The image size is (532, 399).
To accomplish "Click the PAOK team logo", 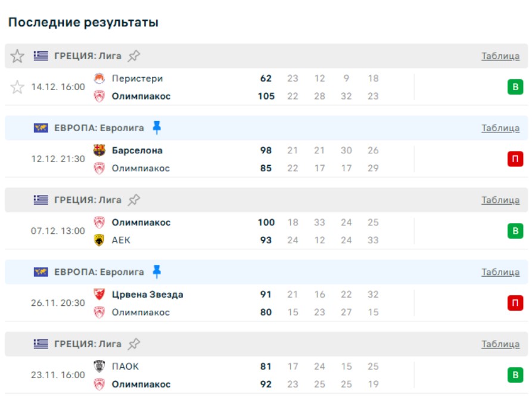I will pos(99,366).
